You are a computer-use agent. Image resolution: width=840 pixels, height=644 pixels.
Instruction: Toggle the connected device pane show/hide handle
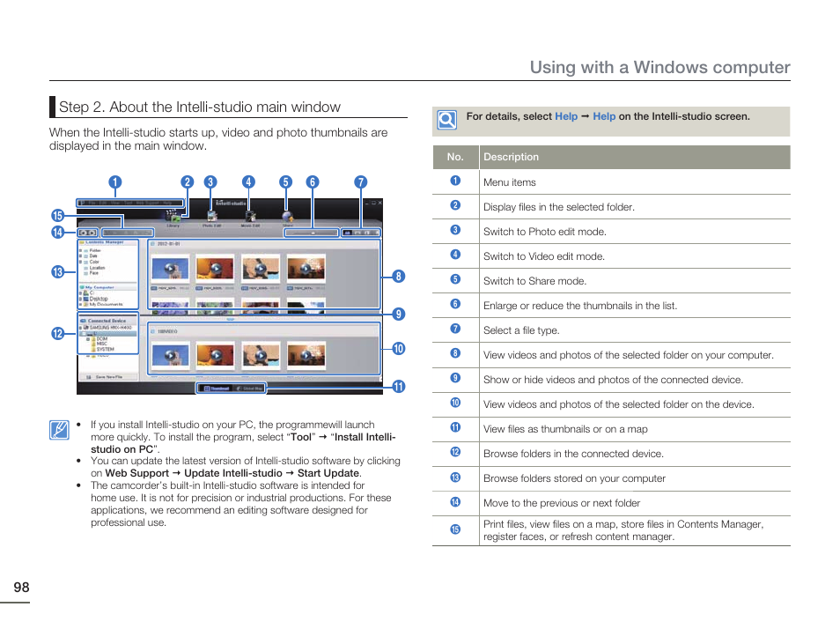click(231, 319)
